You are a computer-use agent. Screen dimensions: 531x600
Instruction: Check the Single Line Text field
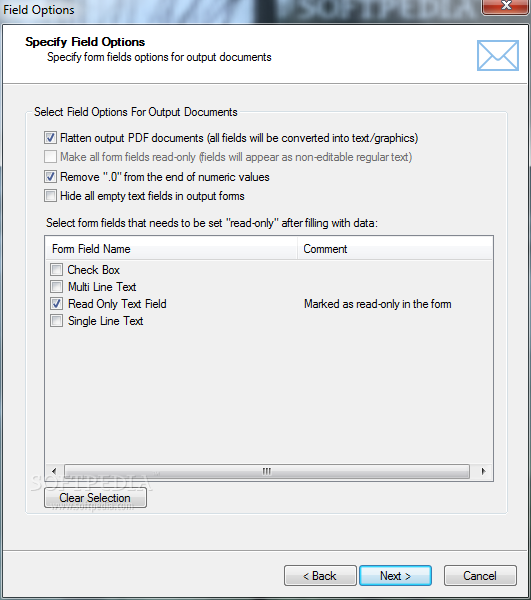coord(57,320)
